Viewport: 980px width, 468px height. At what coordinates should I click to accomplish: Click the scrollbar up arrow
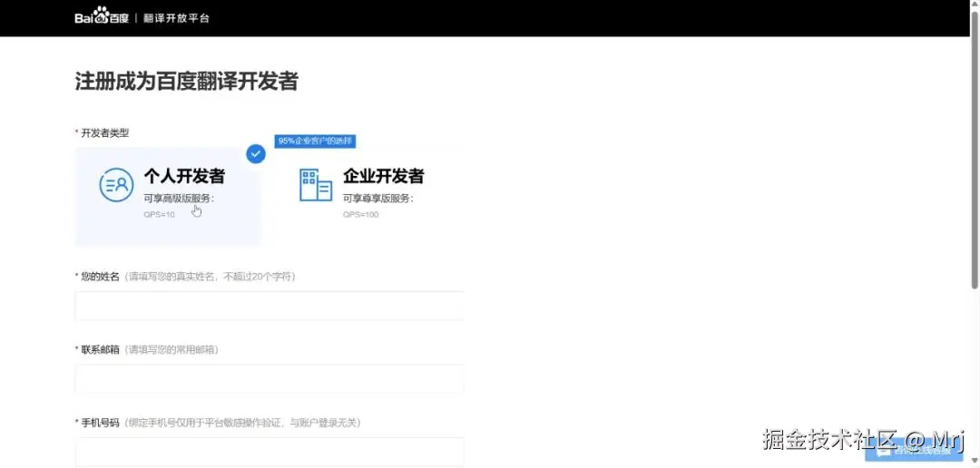[975, 5]
